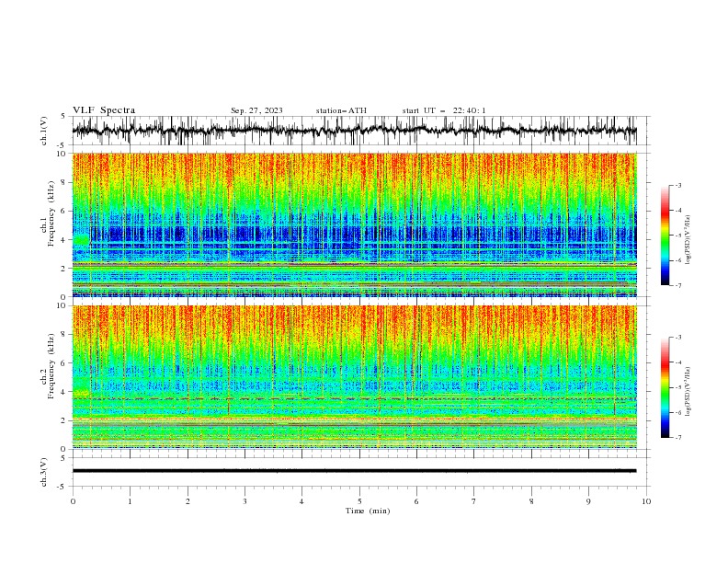This screenshot has width=728, height=563.
Task: Click the "ch.1(V)" waveform axis label
Action: click(44, 131)
